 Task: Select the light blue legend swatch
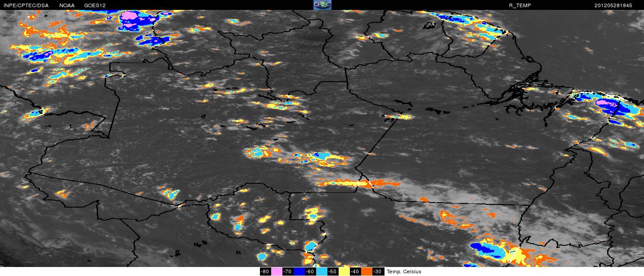tap(322, 271)
